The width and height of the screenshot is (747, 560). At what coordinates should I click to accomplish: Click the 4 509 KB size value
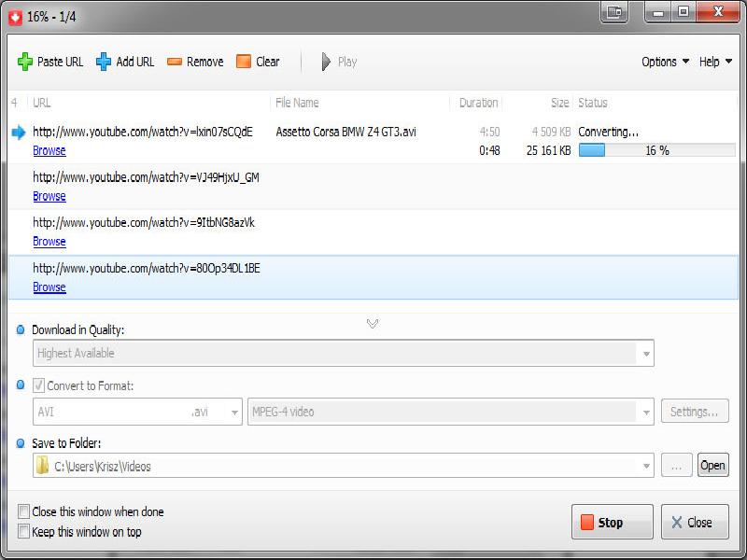(551, 132)
